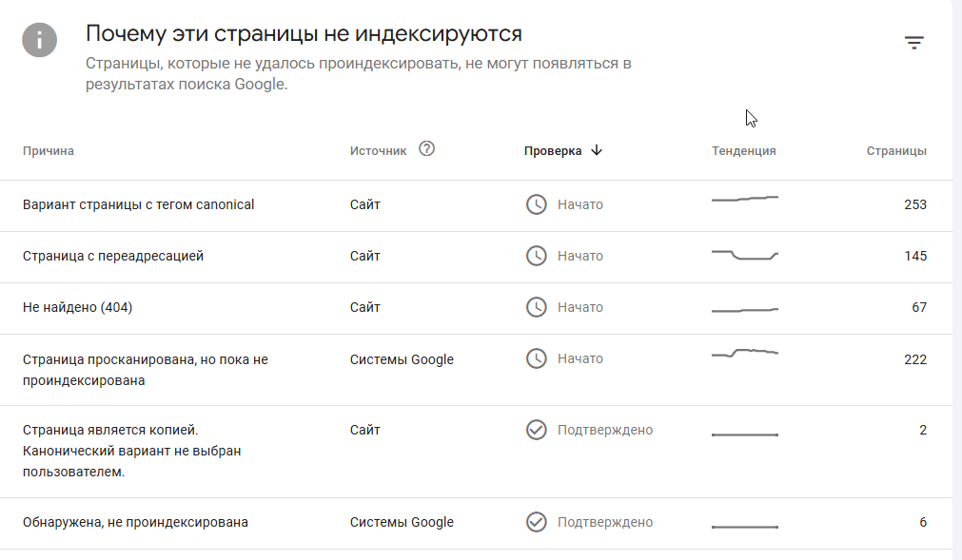Click the clock icon in the redirect row
Viewport: 962px width, 560px height.
537,256
